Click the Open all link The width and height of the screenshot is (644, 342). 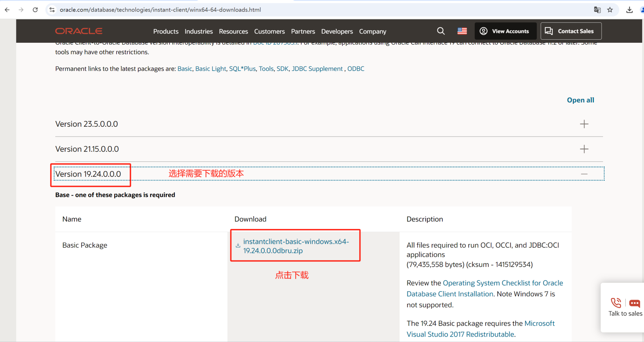(580, 100)
